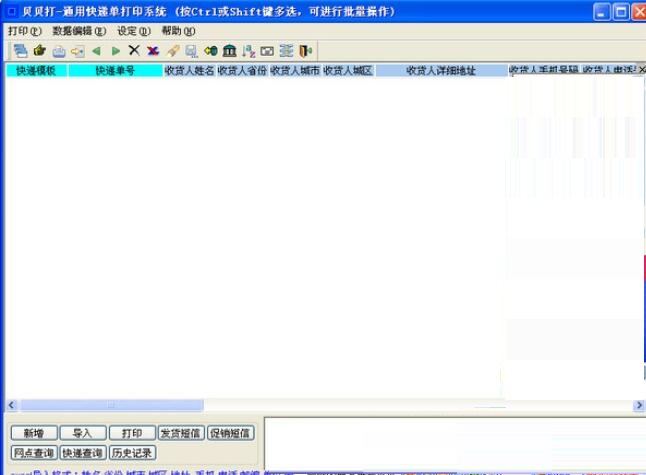The image size is (646, 475).
Task: Click the stacked windows toolbar icon
Action: coord(20,51)
